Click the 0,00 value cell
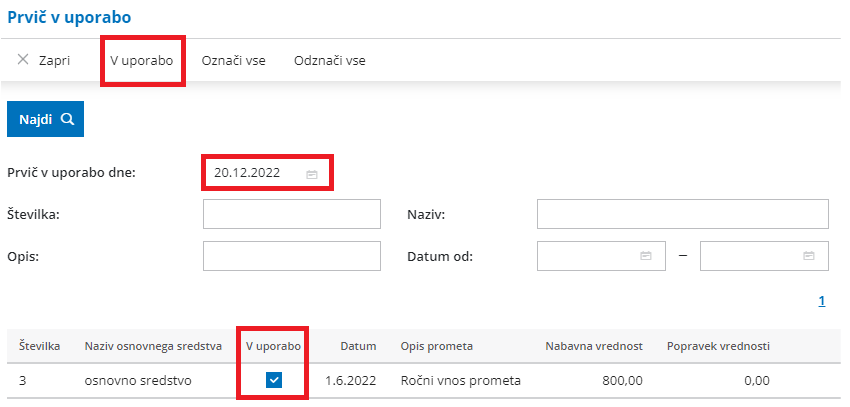 click(x=757, y=381)
